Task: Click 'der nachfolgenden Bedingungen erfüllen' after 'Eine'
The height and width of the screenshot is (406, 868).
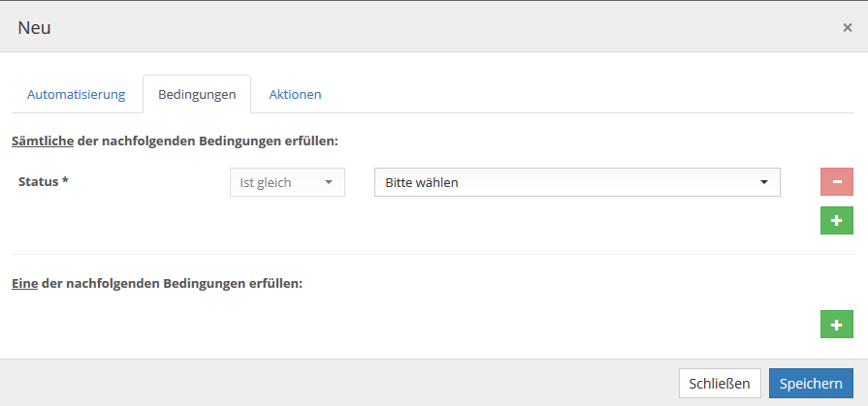Action: tap(172, 284)
